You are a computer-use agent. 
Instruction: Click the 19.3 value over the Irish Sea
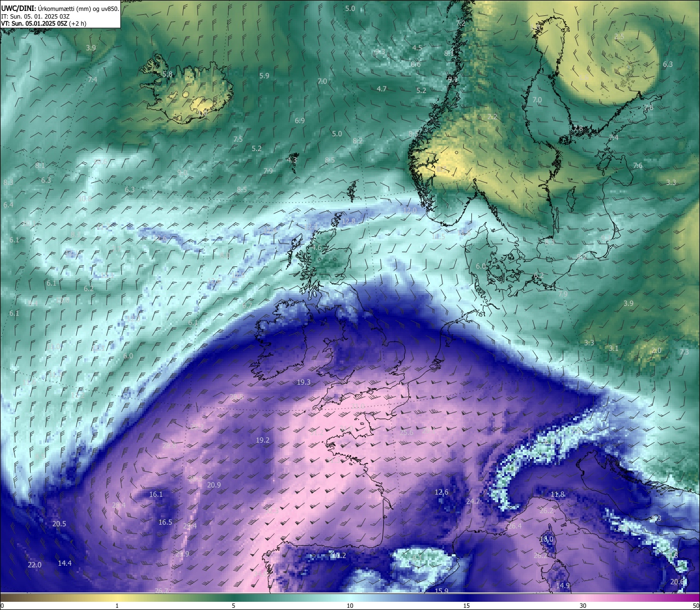point(304,382)
